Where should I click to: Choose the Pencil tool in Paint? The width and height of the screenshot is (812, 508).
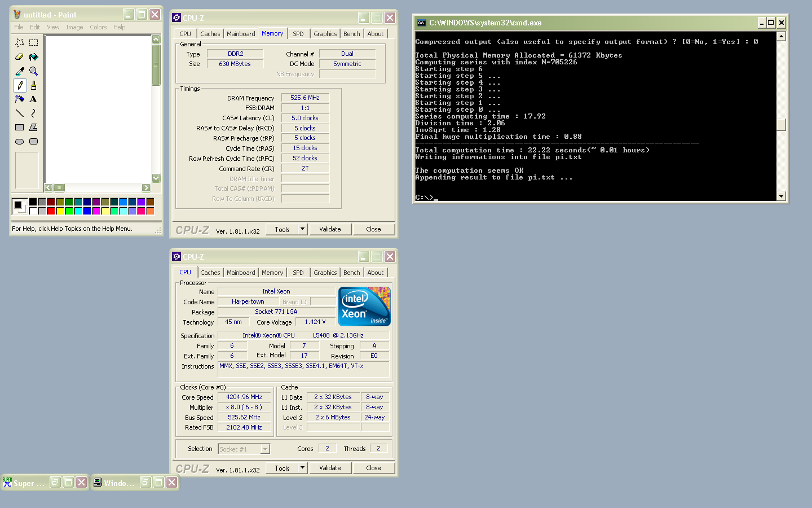20,85
